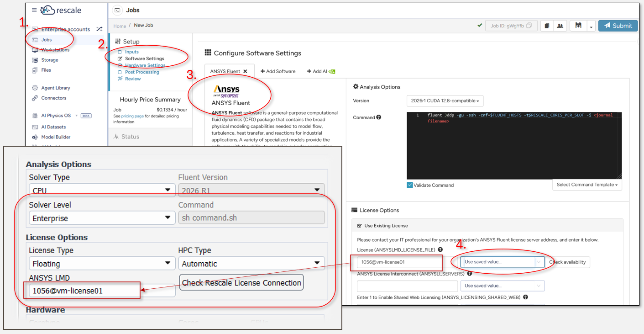The image size is (644, 334).
Task: Click the Rescale logo
Action: click(x=61, y=10)
